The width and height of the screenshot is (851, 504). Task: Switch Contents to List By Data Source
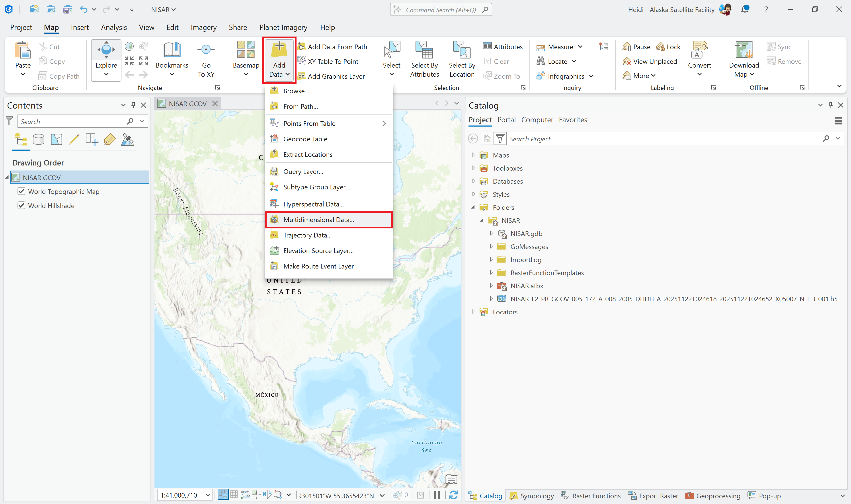tap(38, 139)
